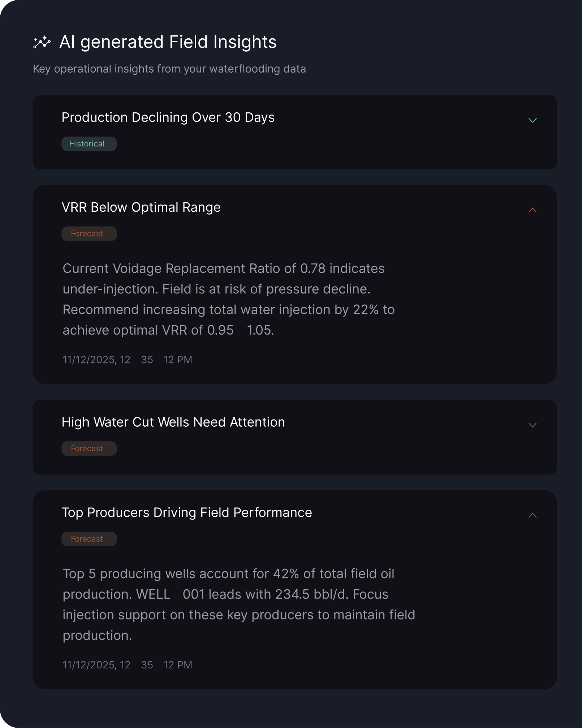Select the VRR Below Optimal Range heading
The image size is (582, 728).
click(141, 207)
